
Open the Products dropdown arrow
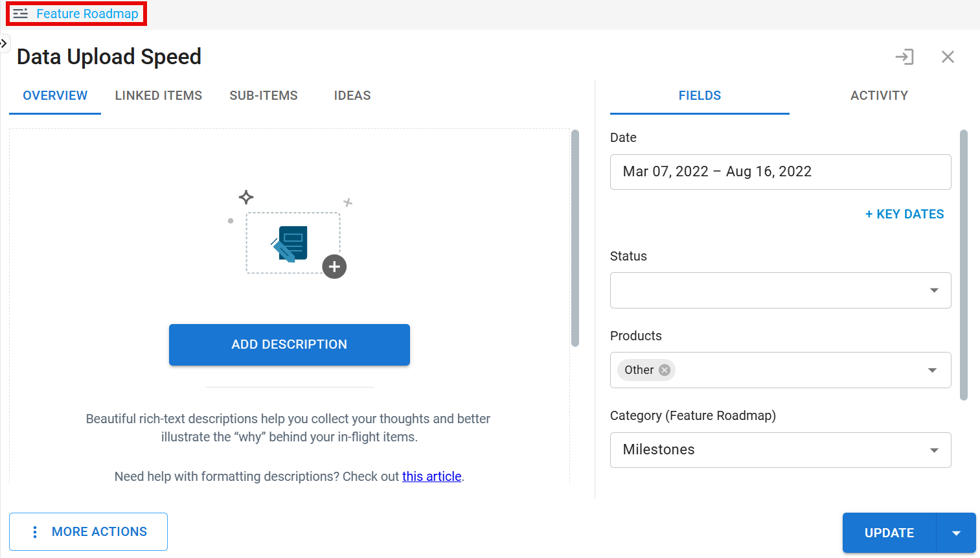(932, 370)
